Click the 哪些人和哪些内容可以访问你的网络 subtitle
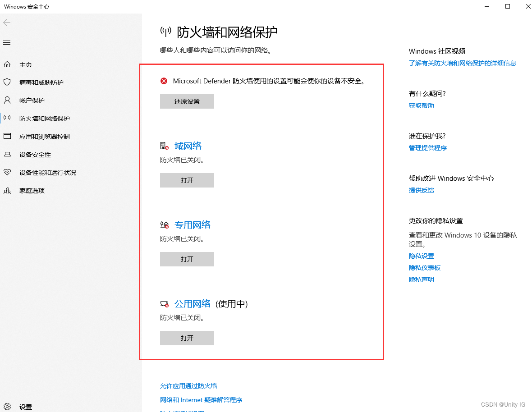The height and width of the screenshot is (412, 532). [x=216, y=50]
